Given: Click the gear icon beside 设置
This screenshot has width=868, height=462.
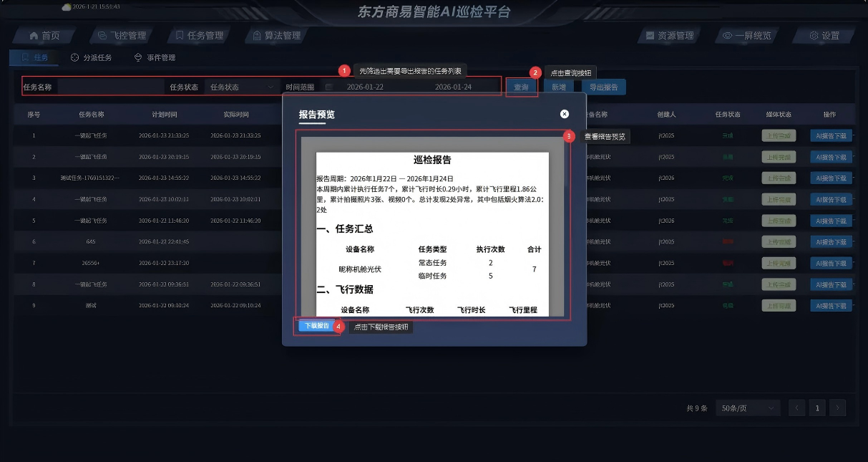Looking at the screenshot, I should click(814, 36).
